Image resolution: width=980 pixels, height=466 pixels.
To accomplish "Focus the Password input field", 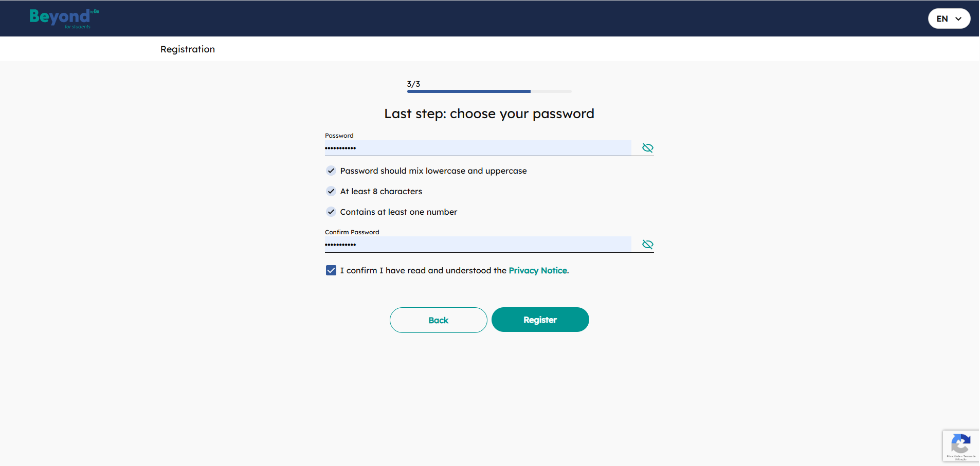I will 478,148.
